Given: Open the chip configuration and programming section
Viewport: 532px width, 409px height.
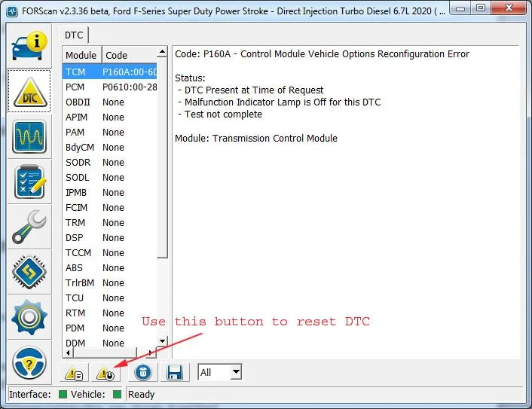Looking at the screenshot, I should pyautogui.click(x=29, y=272).
